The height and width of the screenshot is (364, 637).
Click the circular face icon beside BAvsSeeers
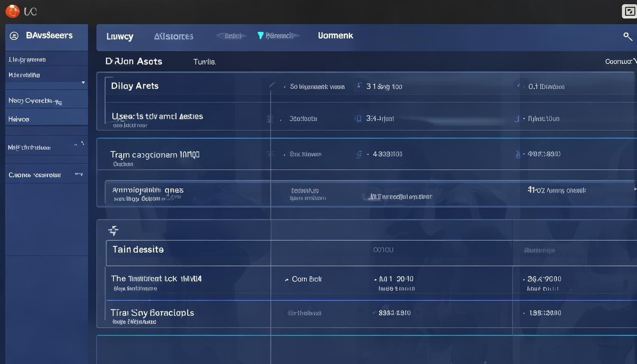coord(14,36)
